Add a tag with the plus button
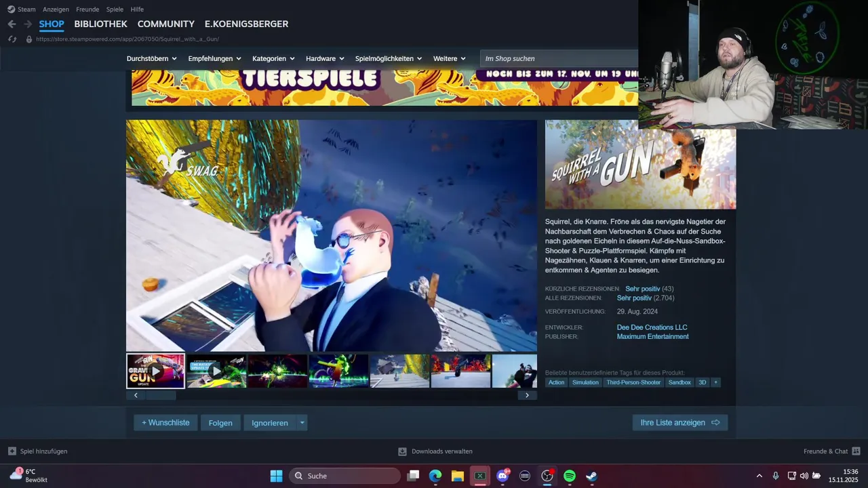 (715, 382)
